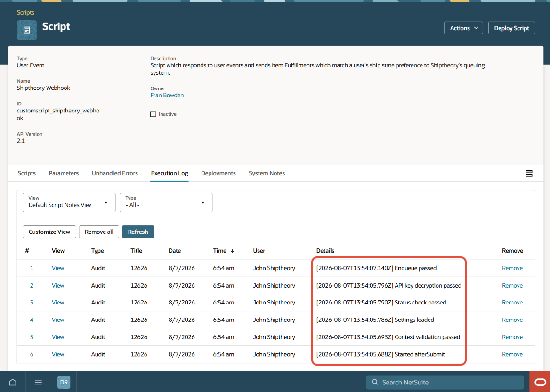This screenshot has height=392, width=550.
Task: Switch to the Deployments tab
Action: point(218,173)
